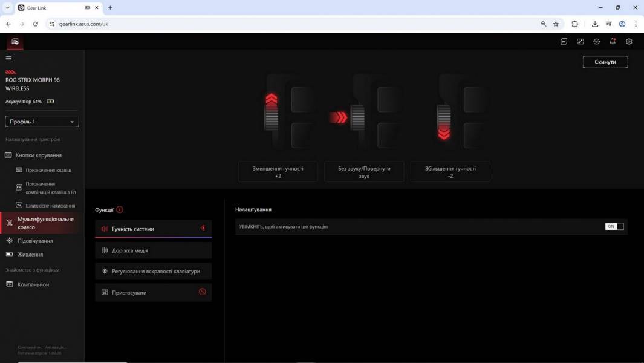This screenshot has width=644, height=363.
Task: Open the Профіль 1 dropdown
Action: [x=42, y=122]
